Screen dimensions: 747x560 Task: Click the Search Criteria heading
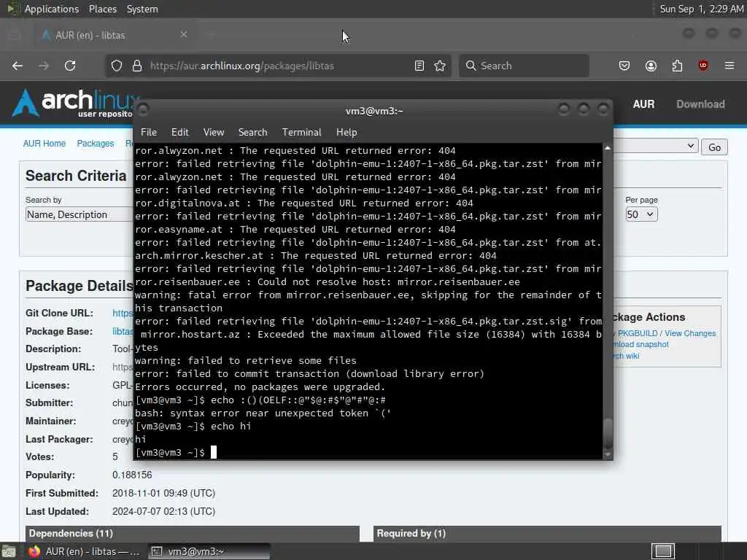tap(76, 176)
